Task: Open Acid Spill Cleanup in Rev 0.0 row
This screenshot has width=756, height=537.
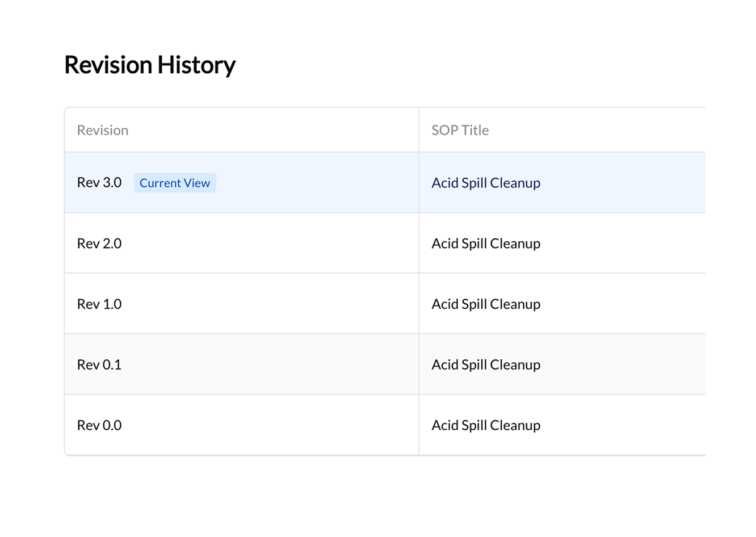Action: [x=486, y=425]
